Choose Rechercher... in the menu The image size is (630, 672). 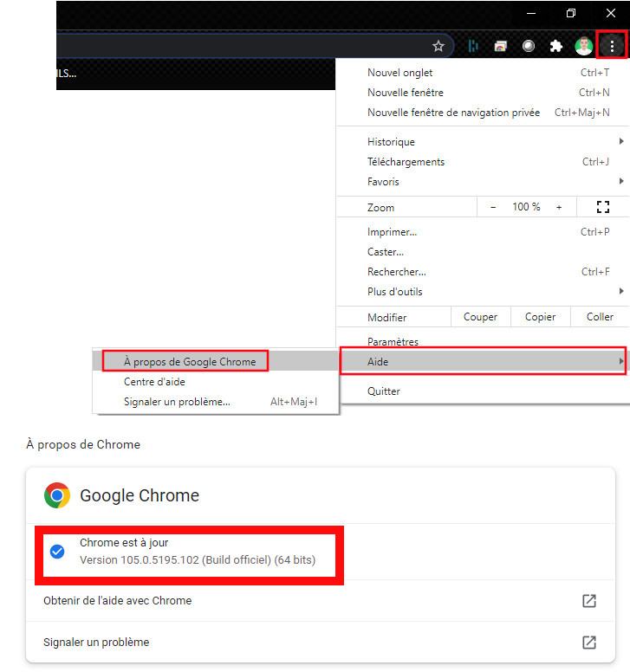click(483, 272)
